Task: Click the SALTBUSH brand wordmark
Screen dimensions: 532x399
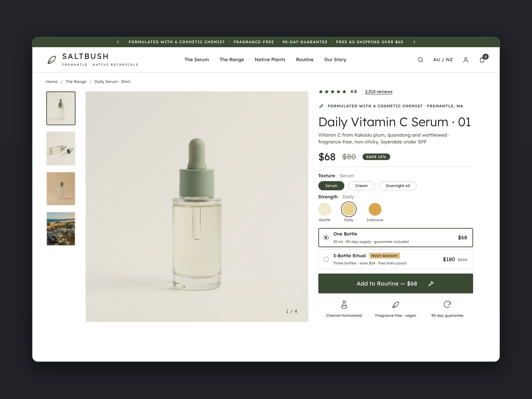Action: click(85, 56)
